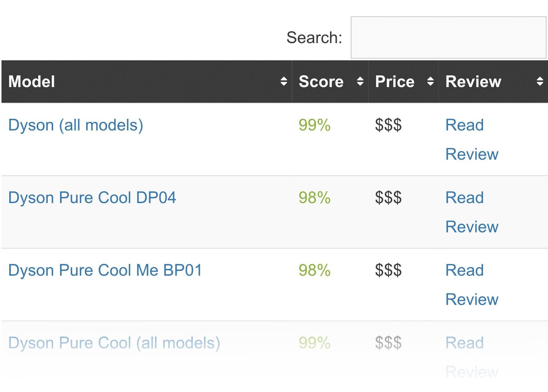Image resolution: width=548 pixels, height=392 pixels.
Task: Open Dyson Pure Cool Me BP01 link
Action: tap(105, 270)
